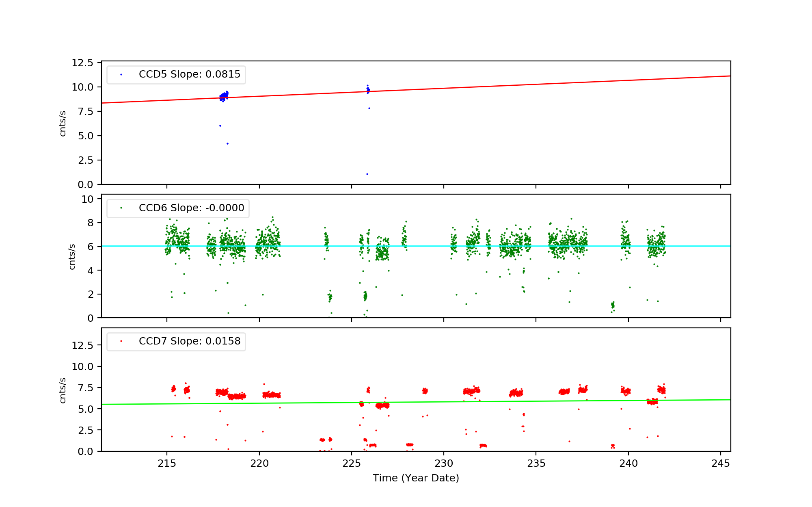The height and width of the screenshot is (507, 812).
Task: Click the CCD6 Slope legend label
Action: tap(191, 208)
